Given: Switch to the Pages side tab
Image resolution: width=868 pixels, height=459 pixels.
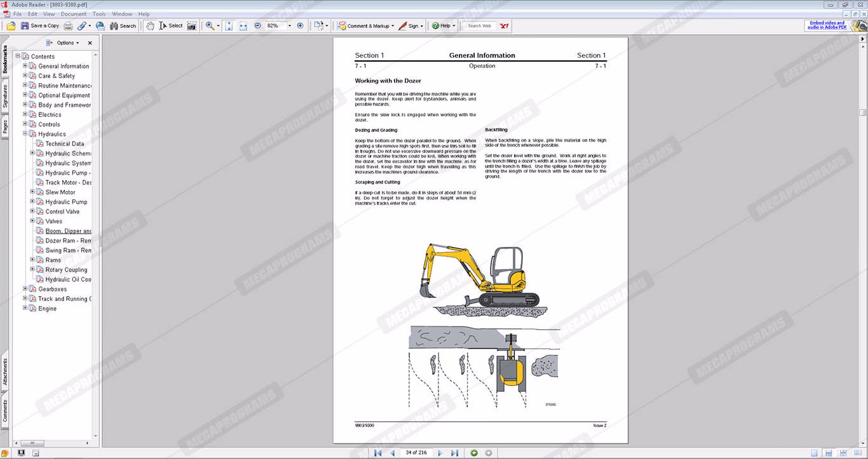Looking at the screenshot, I should click(5, 127).
